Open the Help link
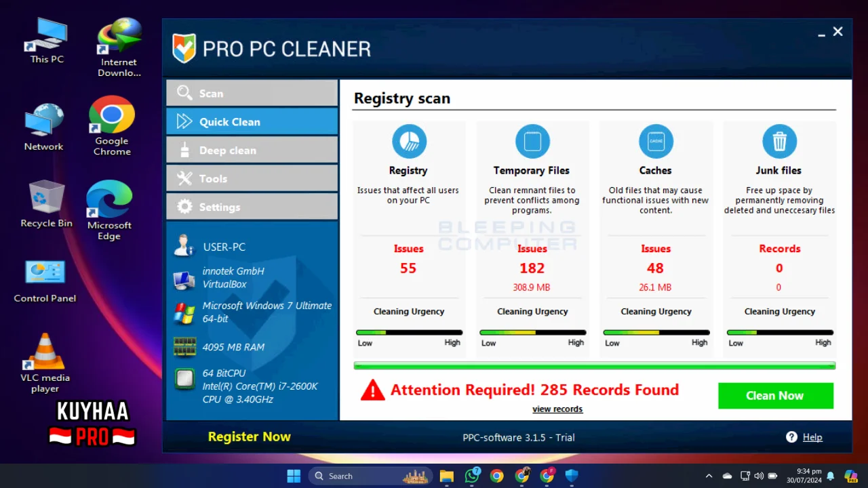Viewport: 868px width, 488px height. 812,437
